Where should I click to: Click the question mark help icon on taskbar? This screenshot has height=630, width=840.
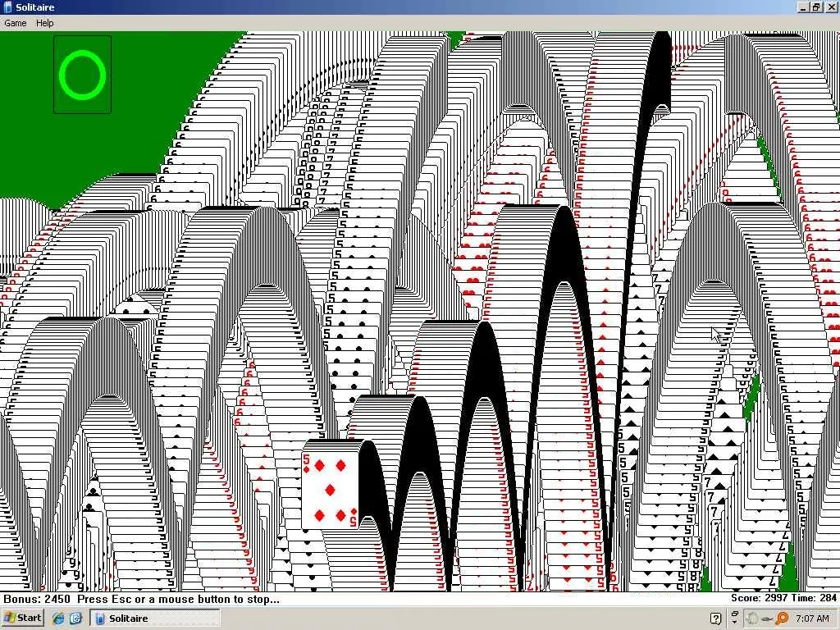tap(715, 619)
